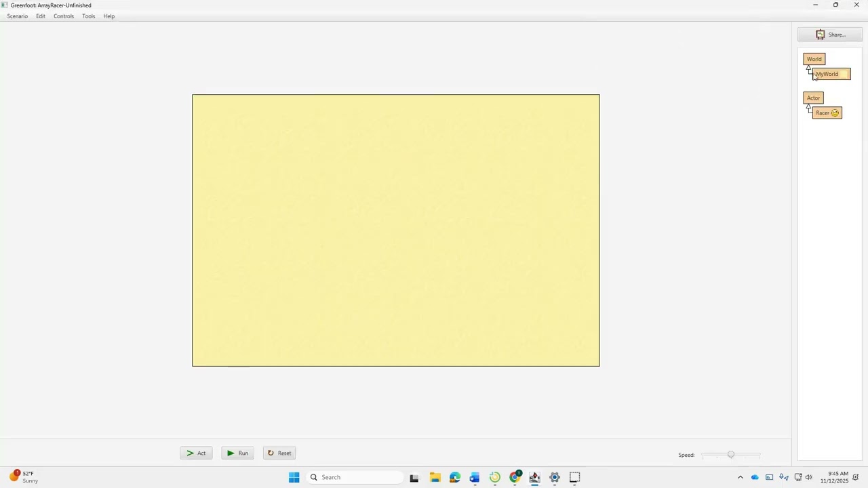Select the World base class
Viewport: 868px width, 488px height.
pos(814,59)
